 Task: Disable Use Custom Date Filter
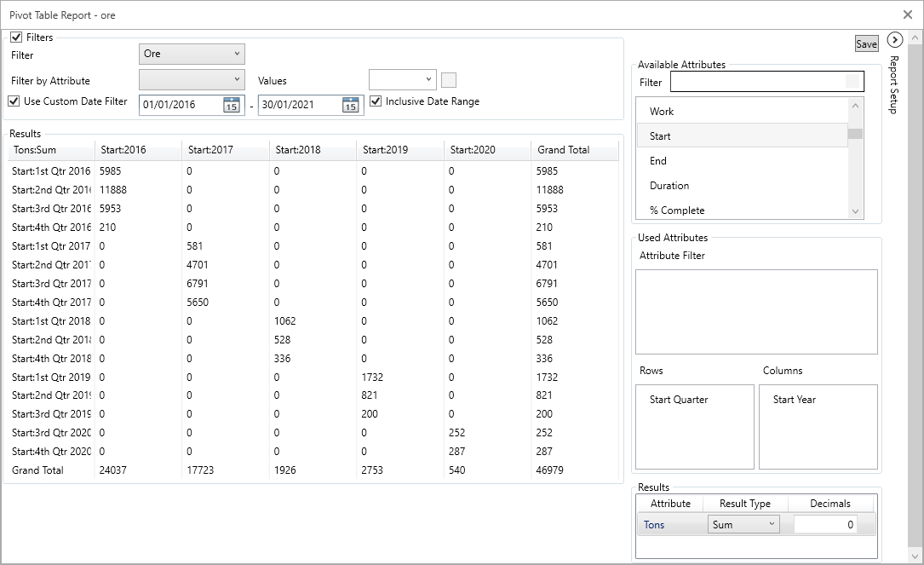coord(14,100)
